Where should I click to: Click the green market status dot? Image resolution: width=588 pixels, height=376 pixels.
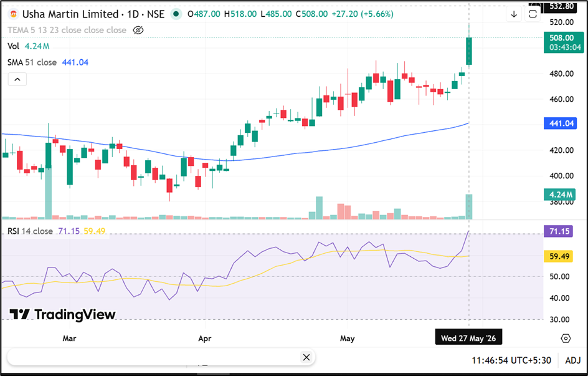(x=176, y=14)
